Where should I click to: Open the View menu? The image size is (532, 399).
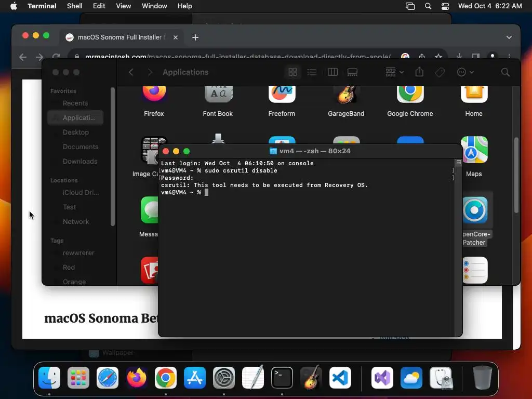point(124,6)
